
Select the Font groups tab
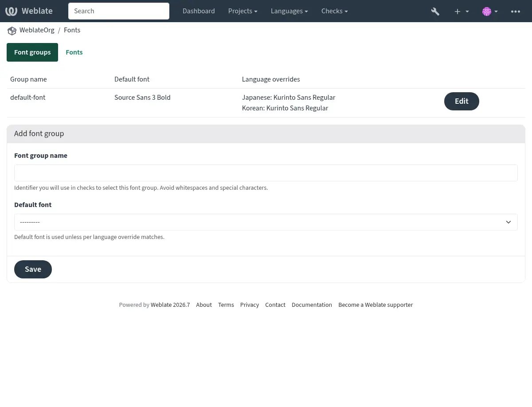[32, 52]
